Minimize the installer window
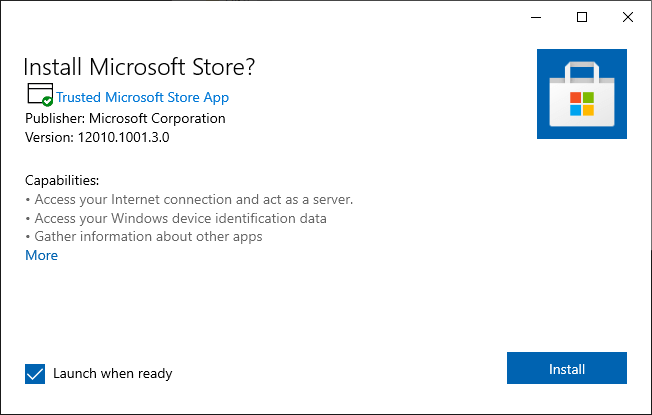The height and width of the screenshot is (415, 652). [536, 17]
